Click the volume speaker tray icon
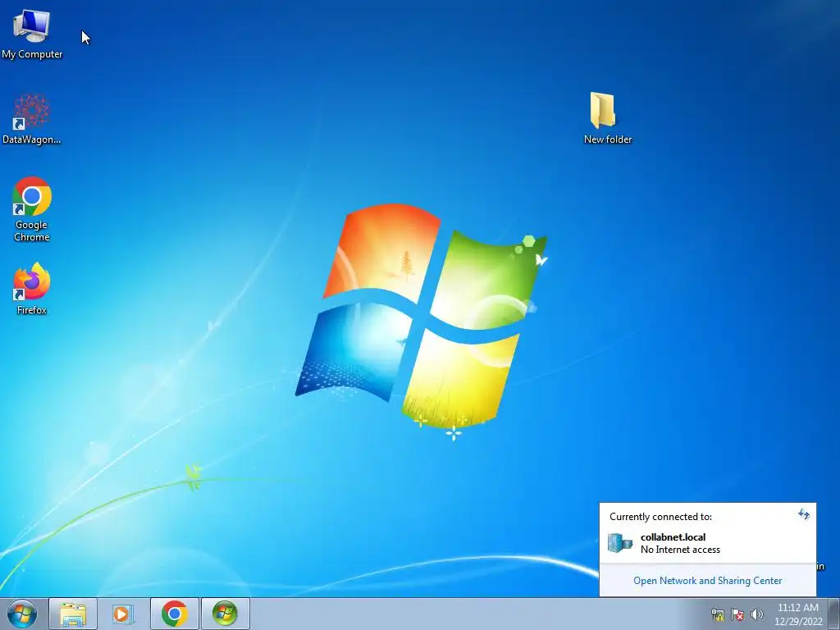 pos(756,614)
